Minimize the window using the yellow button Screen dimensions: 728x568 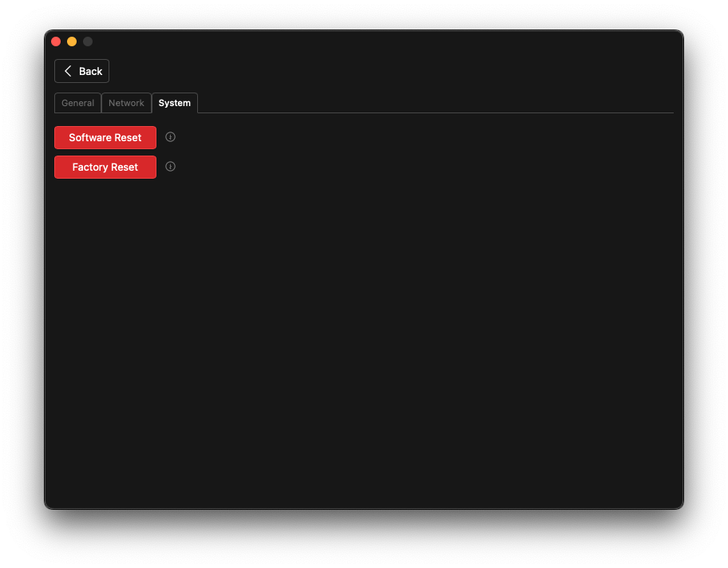pyautogui.click(x=72, y=41)
